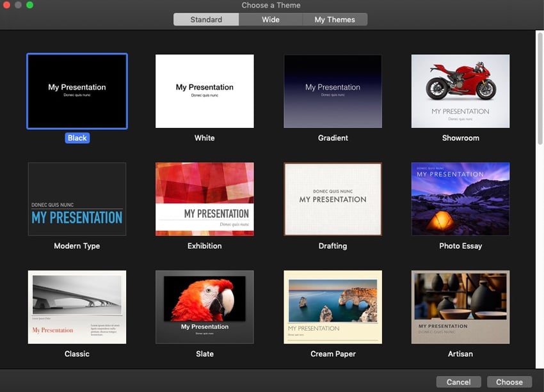The height and width of the screenshot is (392, 544).
Task: Open the My Themes tab
Action: [335, 20]
